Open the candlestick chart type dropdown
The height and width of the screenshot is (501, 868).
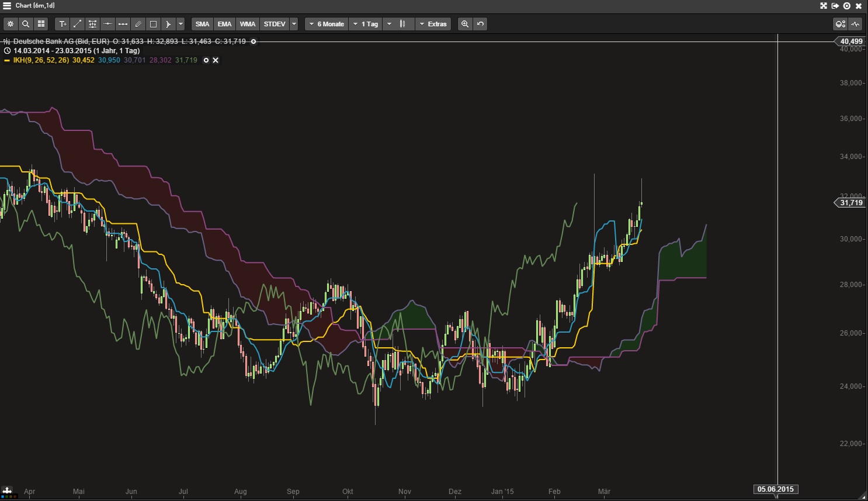point(398,24)
